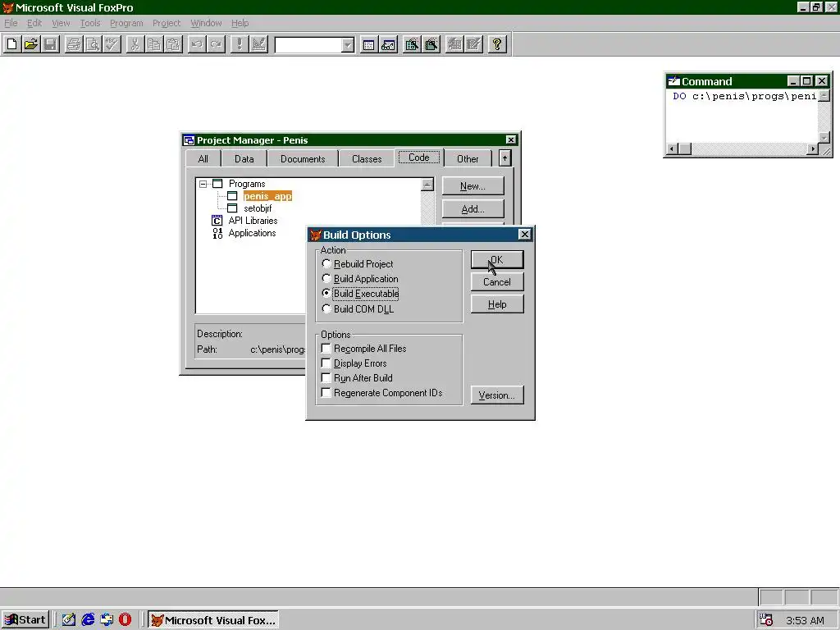Click the Print toolbar icon
The height and width of the screenshot is (630, 840).
pyautogui.click(x=73, y=44)
